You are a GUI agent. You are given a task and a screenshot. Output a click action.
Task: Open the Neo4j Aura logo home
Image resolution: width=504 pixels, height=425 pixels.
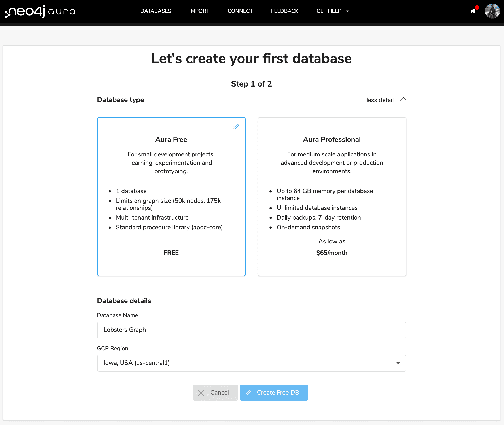[x=40, y=11]
